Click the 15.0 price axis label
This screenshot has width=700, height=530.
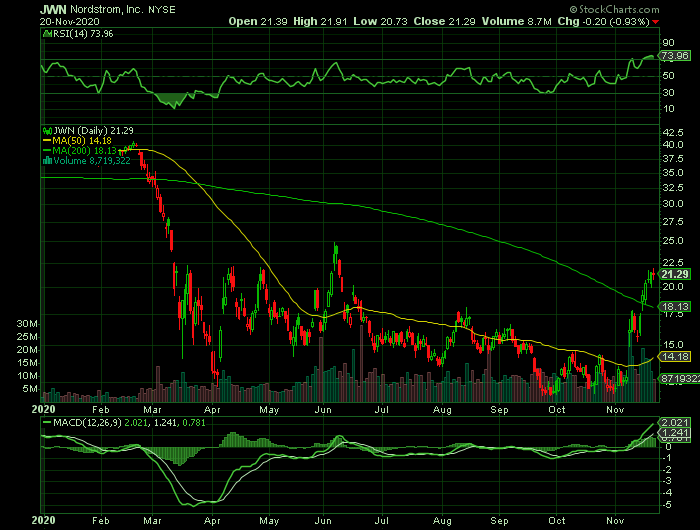[673, 345]
